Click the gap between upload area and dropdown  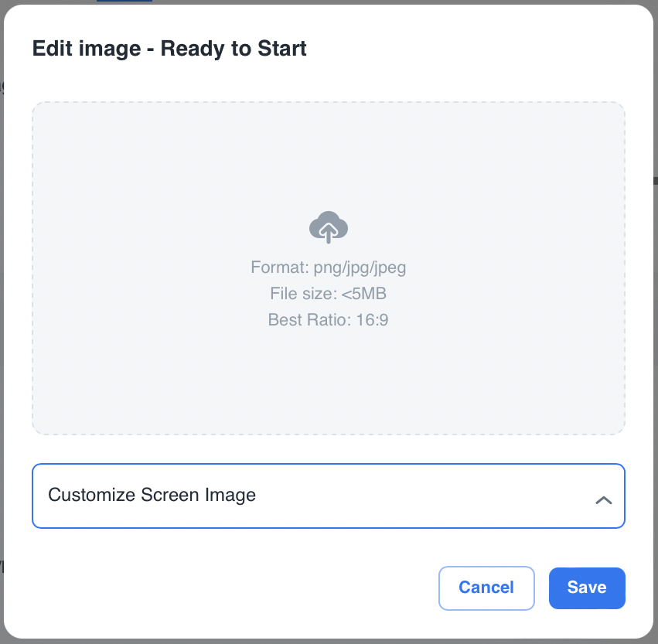pos(329,449)
